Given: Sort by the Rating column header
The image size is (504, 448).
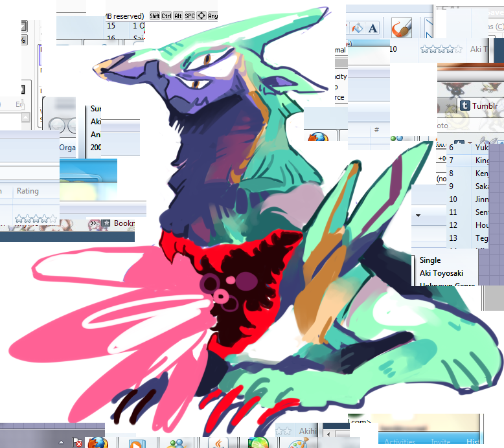Looking at the screenshot, I should 28,191.
